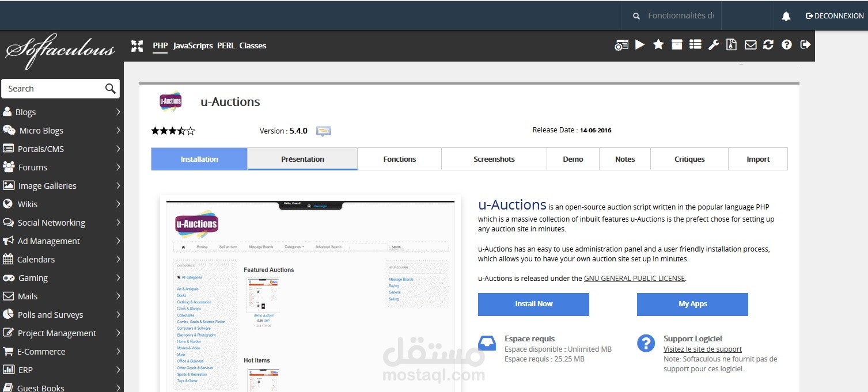Click the expand arrows icon beside PHP
The height and width of the screenshot is (392, 868).
[x=137, y=46]
